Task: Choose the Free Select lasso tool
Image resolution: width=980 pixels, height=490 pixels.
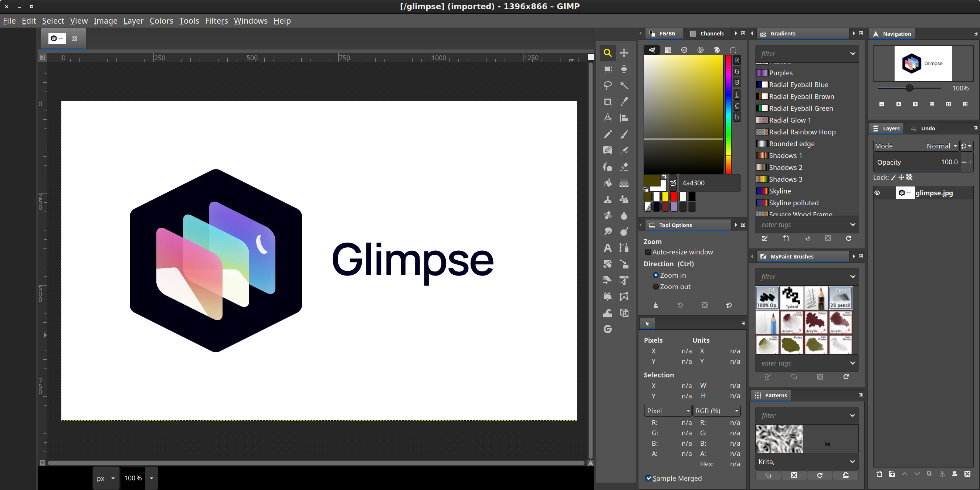Action: click(607, 85)
